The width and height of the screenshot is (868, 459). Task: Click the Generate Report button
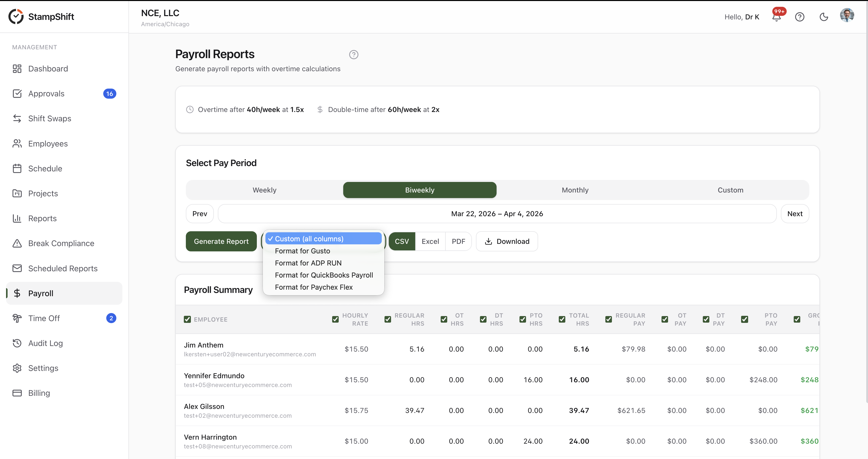(221, 242)
